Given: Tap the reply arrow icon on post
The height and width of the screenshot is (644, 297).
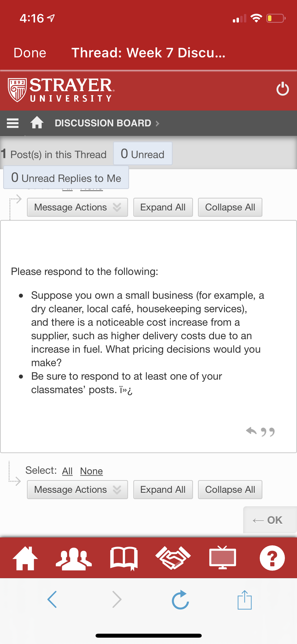Looking at the screenshot, I should coord(251,431).
